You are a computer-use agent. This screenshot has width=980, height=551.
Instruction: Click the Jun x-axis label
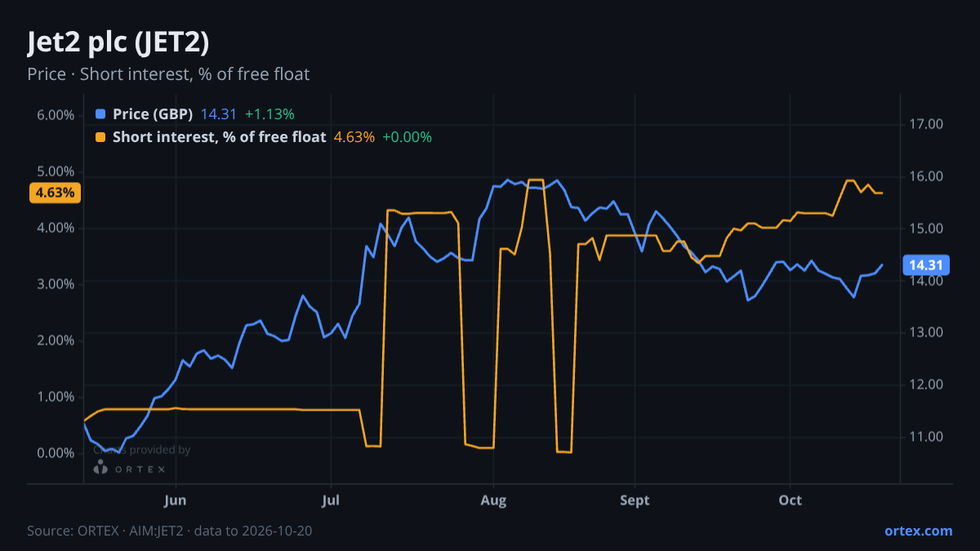[x=176, y=500]
